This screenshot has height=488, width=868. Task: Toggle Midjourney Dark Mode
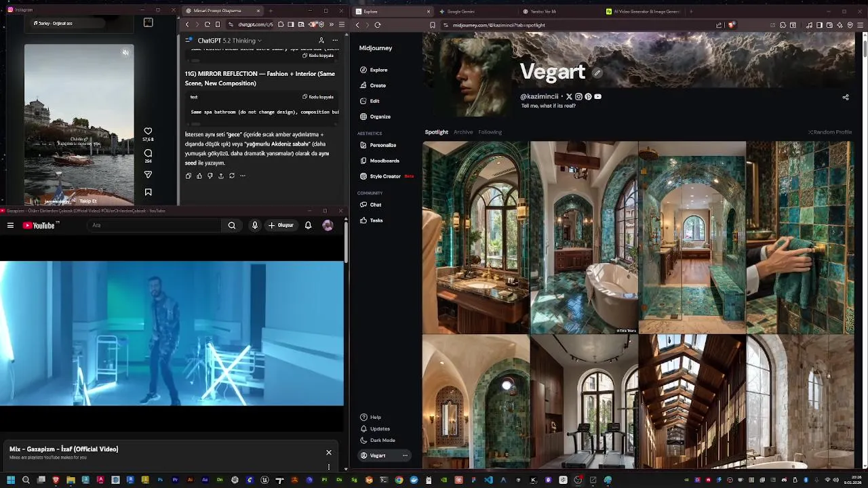point(378,440)
